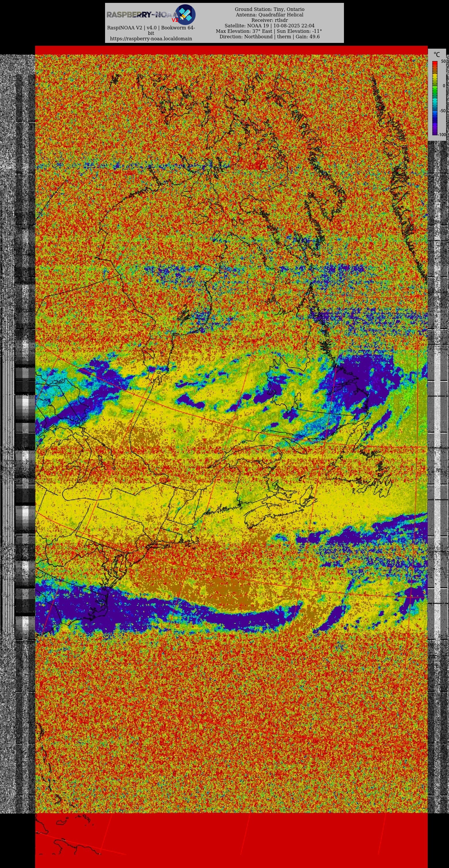Click the °C symbol above the legend
The image size is (449, 868).
click(x=437, y=55)
